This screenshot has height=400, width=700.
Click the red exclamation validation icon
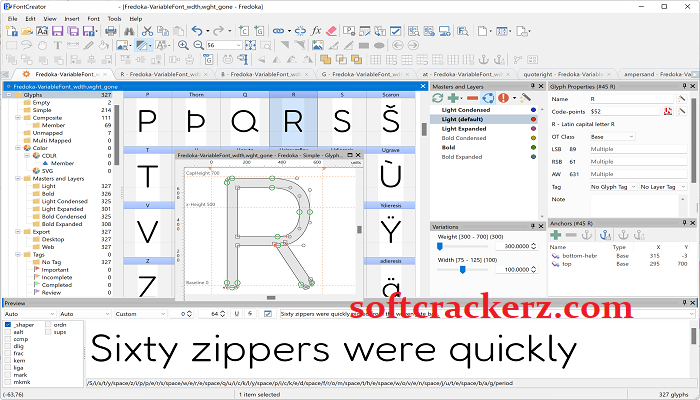(x=504, y=98)
